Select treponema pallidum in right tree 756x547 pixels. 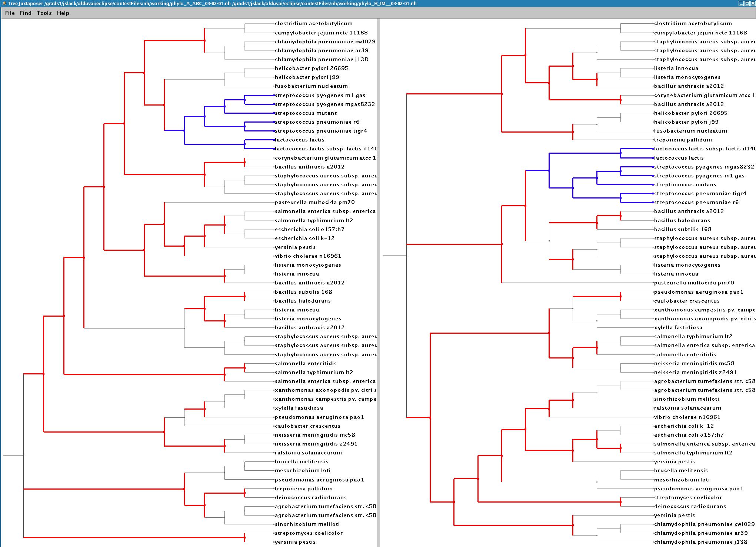point(683,140)
